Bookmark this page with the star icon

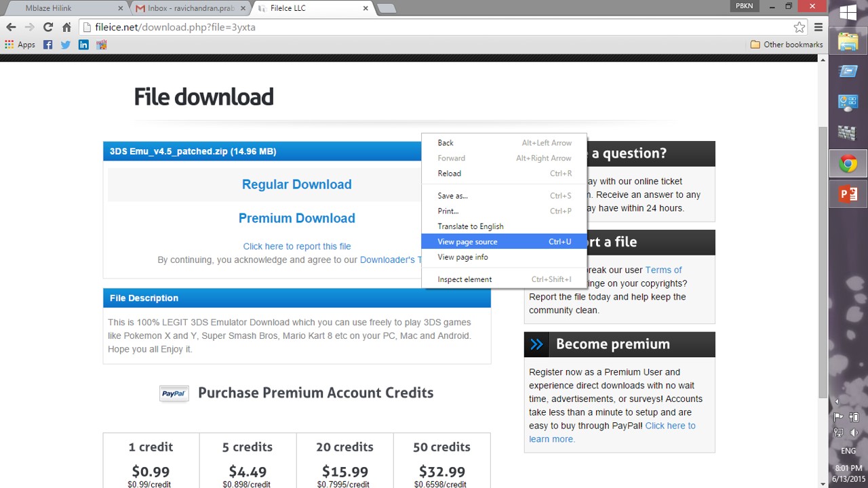pos(799,27)
